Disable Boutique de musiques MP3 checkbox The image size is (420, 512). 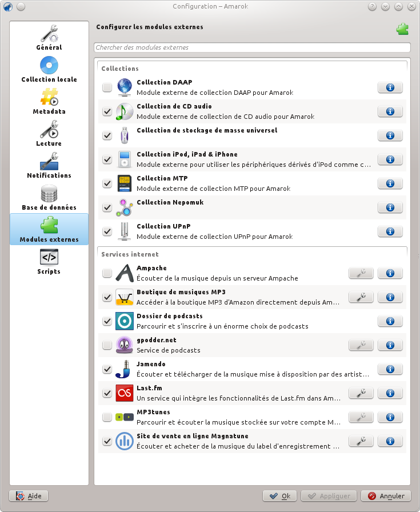click(x=107, y=297)
